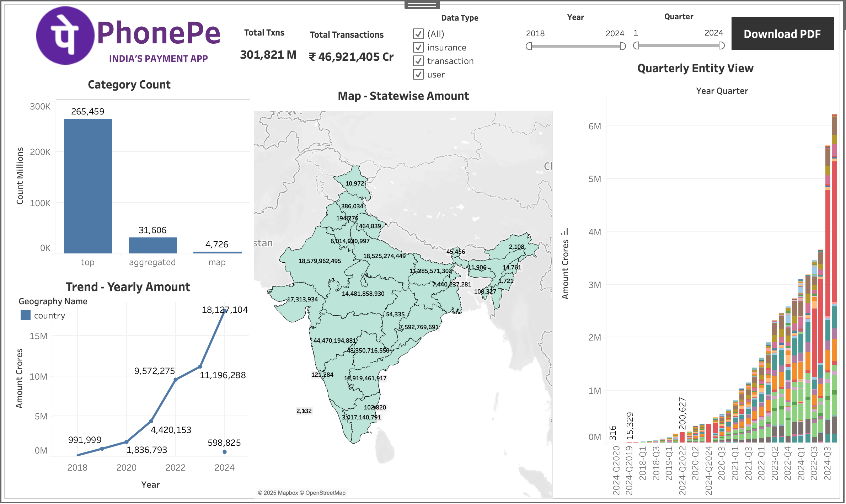Open the Mapbox attribution link
The image size is (846, 504).
[278, 493]
